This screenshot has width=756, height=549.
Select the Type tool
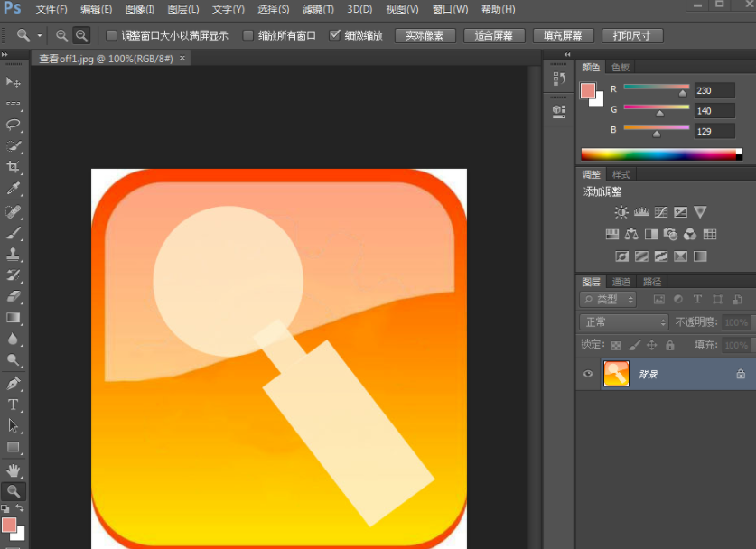(x=14, y=405)
